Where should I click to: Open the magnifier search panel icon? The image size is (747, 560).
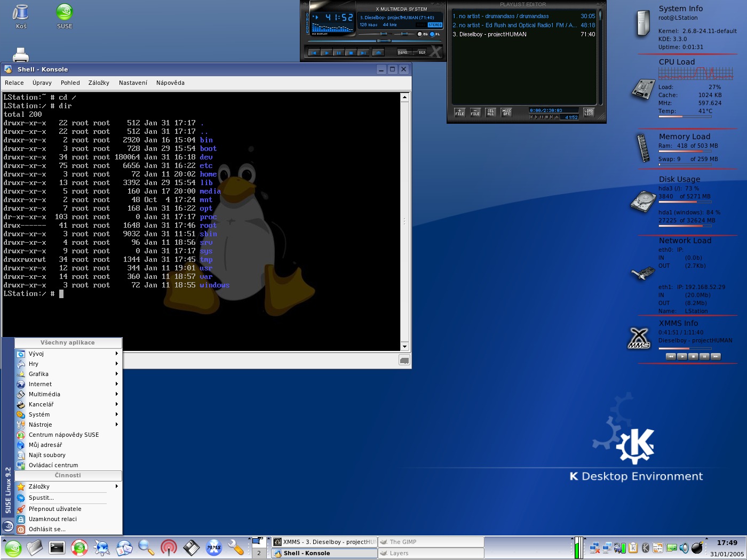tap(146, 548)
